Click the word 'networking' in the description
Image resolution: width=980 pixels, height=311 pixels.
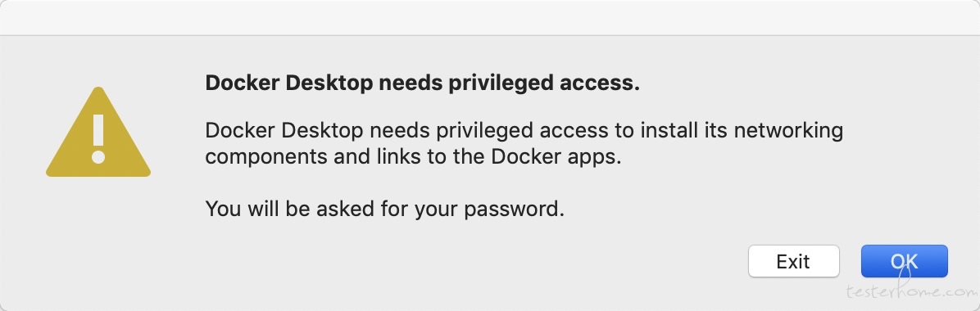(789, 132)
